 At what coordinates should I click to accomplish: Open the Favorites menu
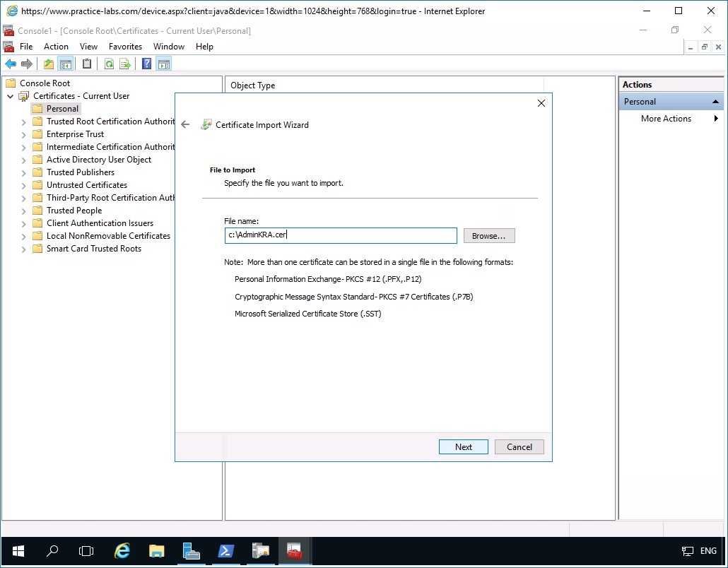tap(125, 46)
